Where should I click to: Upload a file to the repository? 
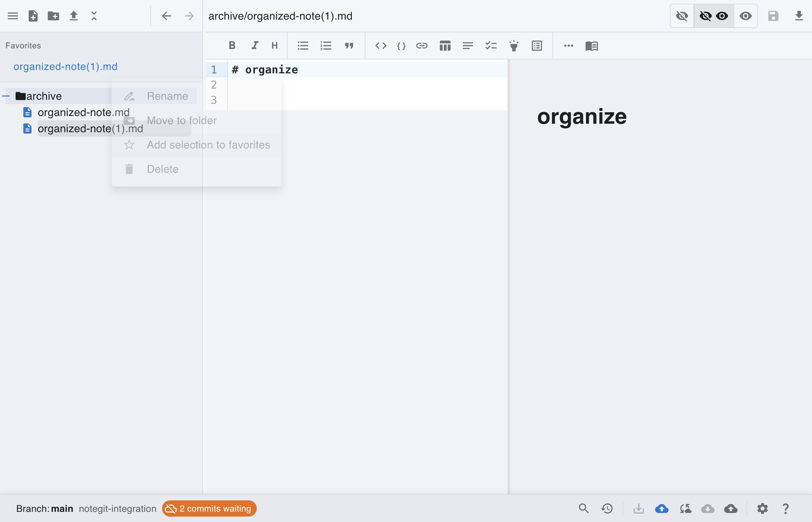74,16
